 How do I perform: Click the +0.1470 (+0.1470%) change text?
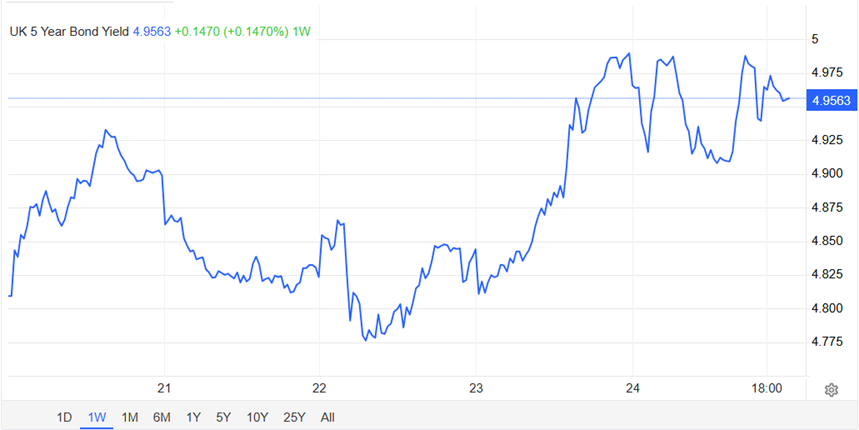pyautogui.click(x=232, y=32)
